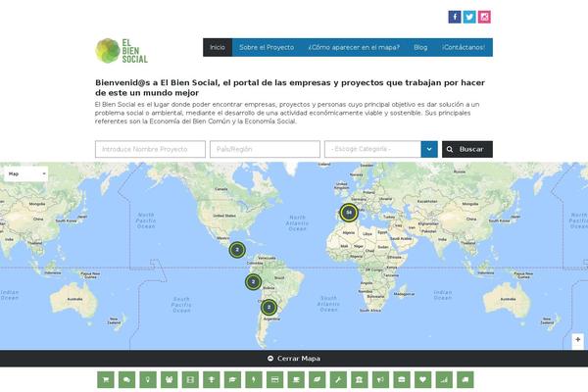Open the cluster marker 34 over Spain
Screen dimensions: 588x392
pyautogui.click(x=349, y=213)
